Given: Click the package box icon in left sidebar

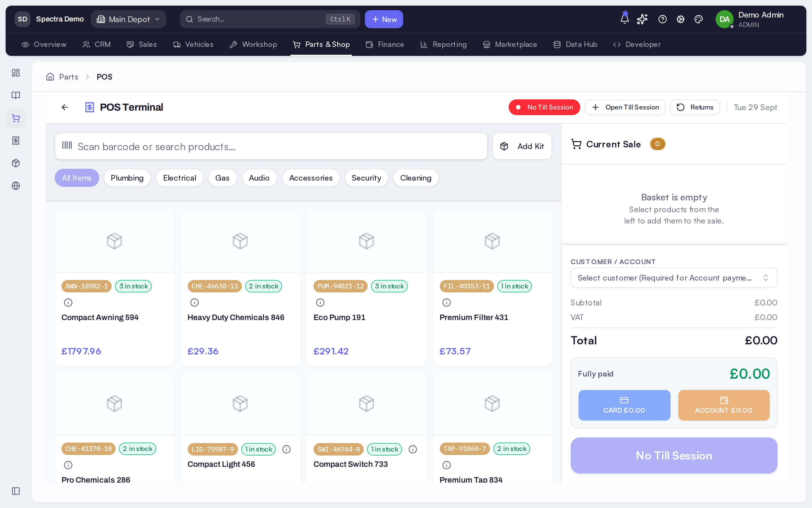Looking at the screenshot, I should tap(16, 163).
